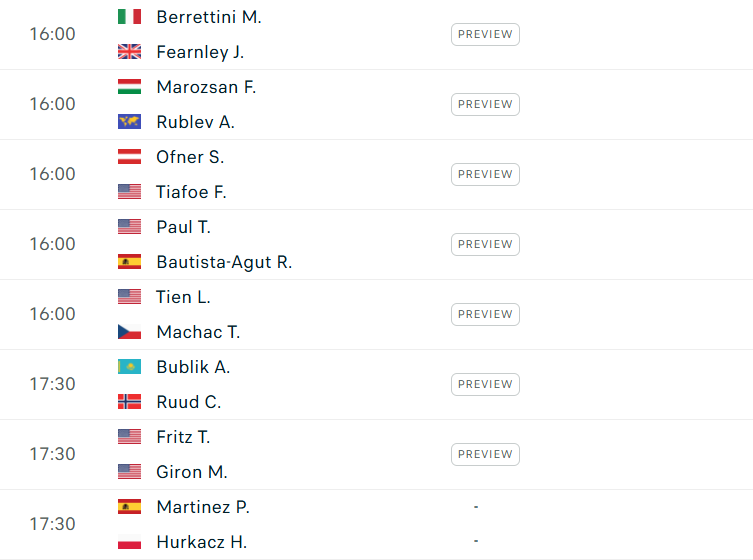This screenshot has width=753, height=560.
Task: Open preview for Tien vs Machac match
Action: pyautogui.click(x=485, y=315)
